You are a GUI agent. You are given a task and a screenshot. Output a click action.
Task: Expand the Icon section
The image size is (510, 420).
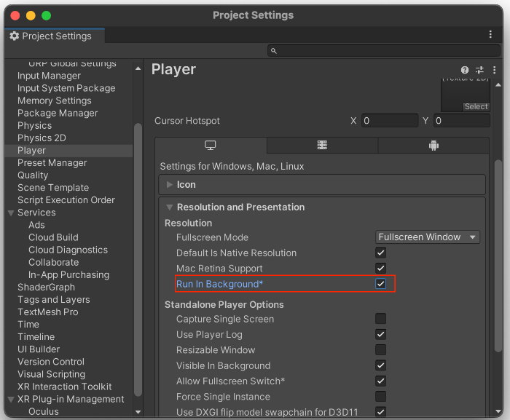pyautogui.click(x=170, y=185)
